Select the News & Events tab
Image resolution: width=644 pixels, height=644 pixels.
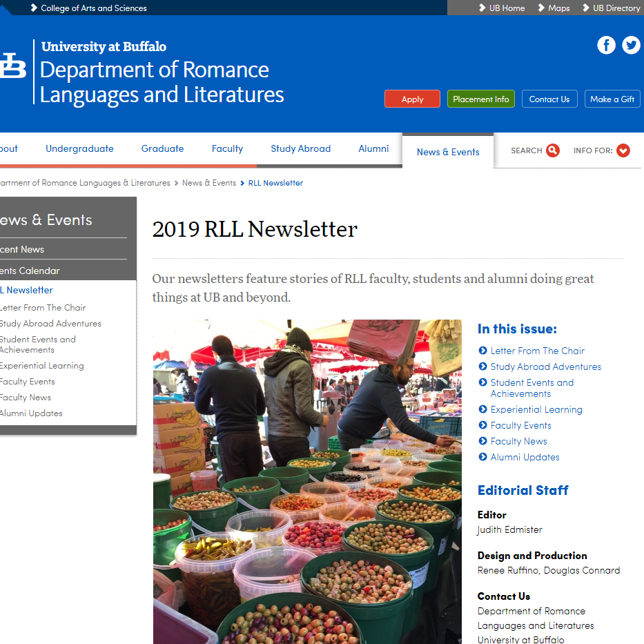(448, 152)
